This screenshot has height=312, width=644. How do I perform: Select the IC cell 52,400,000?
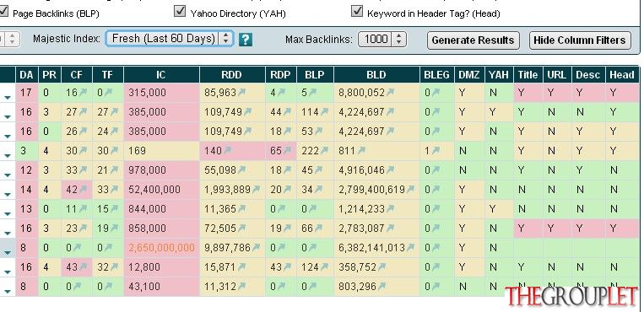click(161, 189)
